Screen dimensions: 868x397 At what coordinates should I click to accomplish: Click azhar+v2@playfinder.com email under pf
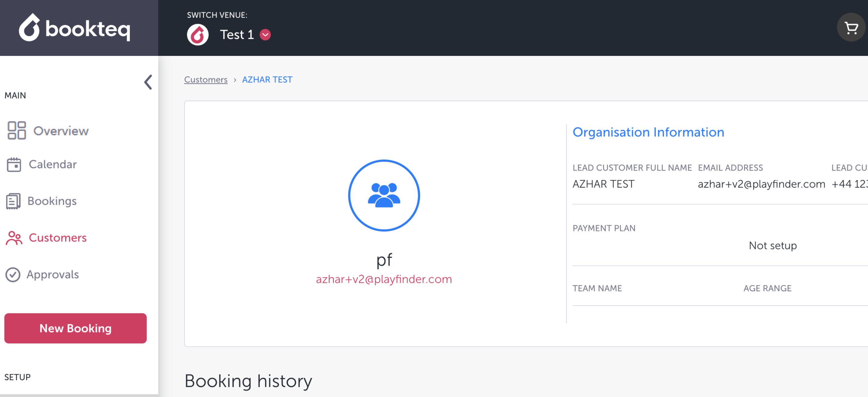tap(384, 279)
